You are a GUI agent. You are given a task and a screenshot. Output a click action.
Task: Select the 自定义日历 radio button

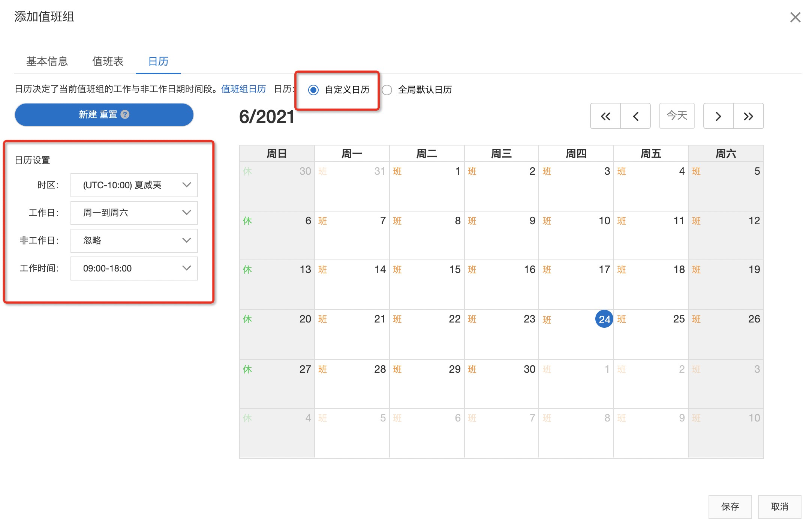(x=313, y=90)
